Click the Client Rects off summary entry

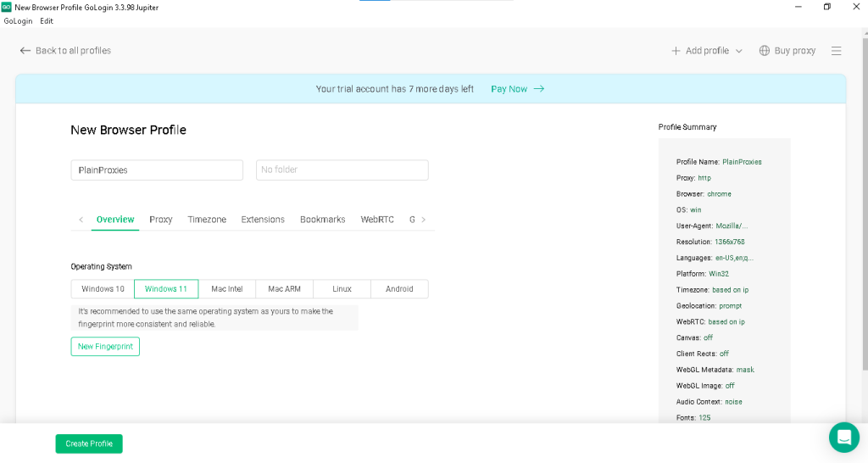point(703,354)
